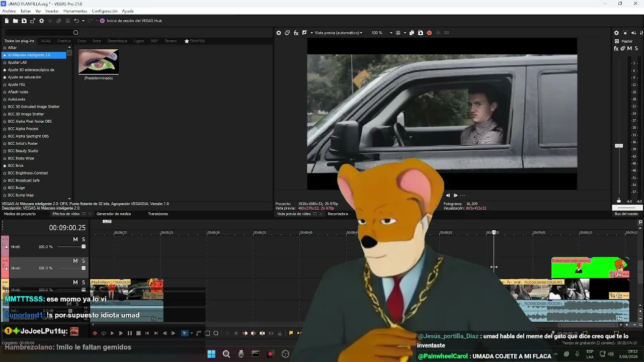
Task: Open master bus settings gear icon
Action: 616,33
